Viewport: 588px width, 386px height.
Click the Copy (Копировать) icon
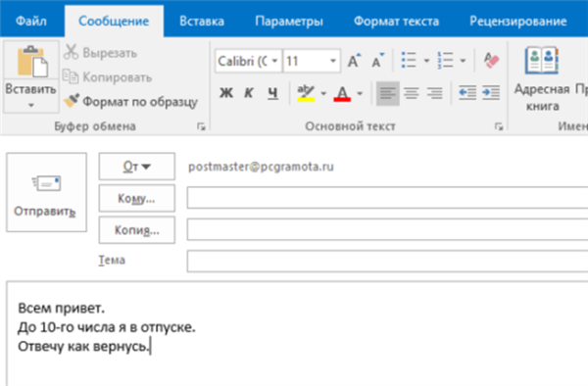(x=71, y=76)
